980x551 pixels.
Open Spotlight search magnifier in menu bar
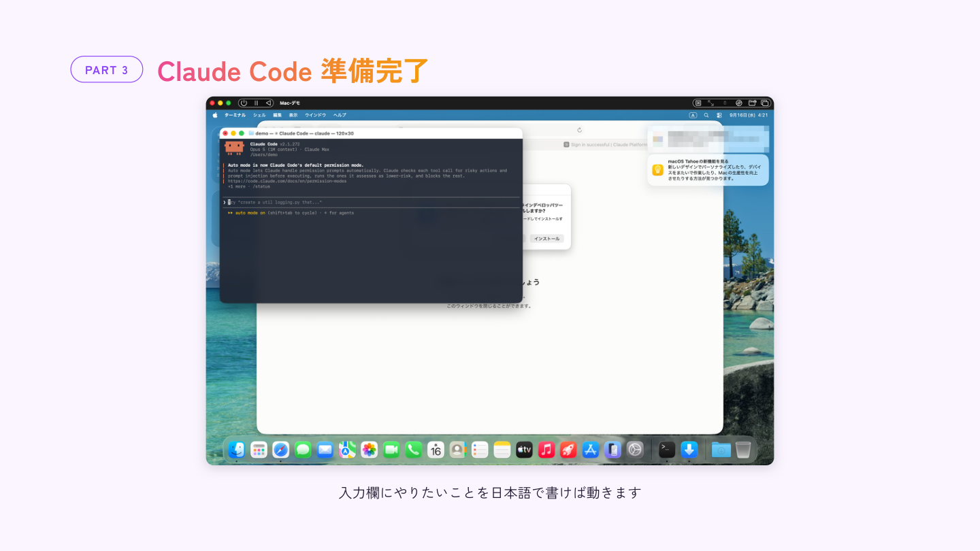[706, 115]
